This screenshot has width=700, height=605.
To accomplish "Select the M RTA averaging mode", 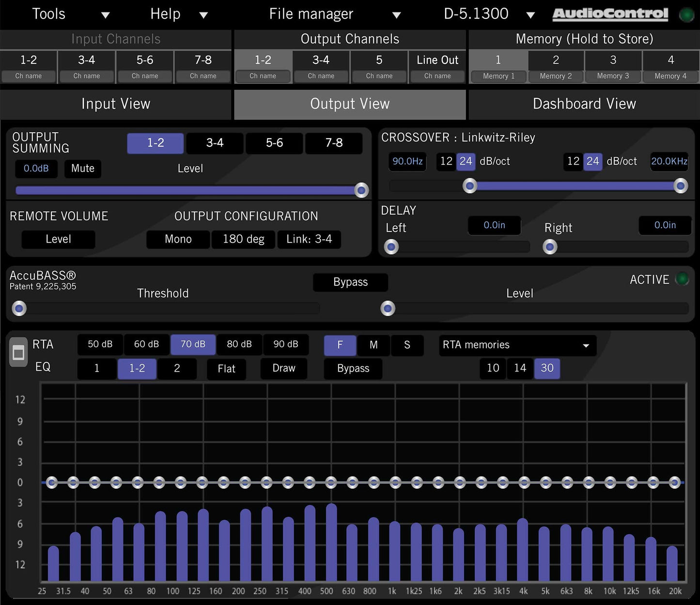I will coord(373,345).
